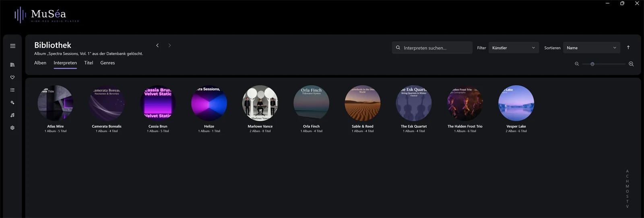Open Favorites heart icon in sidebar
The width and height of the screenshot is (644, 218).
12,77
